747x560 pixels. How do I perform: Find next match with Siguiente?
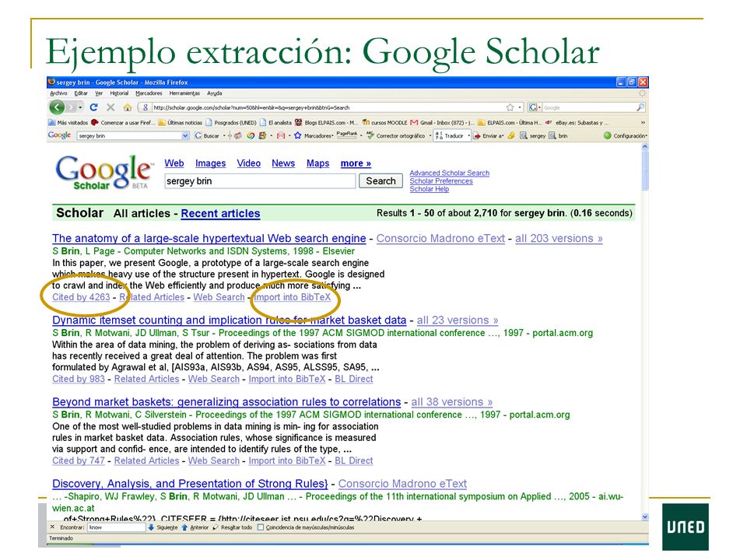tap(163, 527)
